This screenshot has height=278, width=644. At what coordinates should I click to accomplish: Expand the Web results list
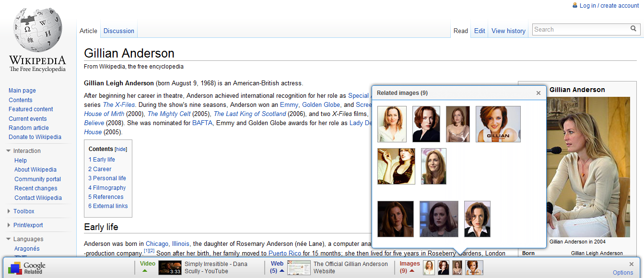(x=282, y=271)
